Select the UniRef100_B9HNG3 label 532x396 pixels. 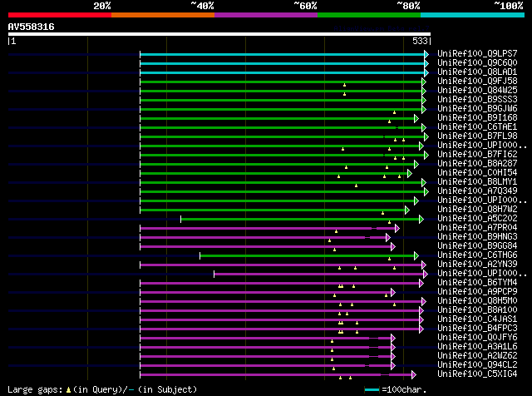pos(477,237)
